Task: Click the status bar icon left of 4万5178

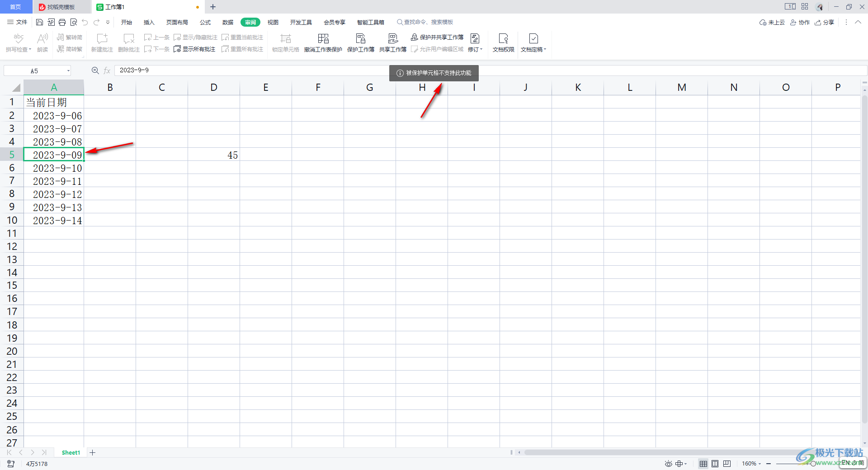Action: [11, 464]
